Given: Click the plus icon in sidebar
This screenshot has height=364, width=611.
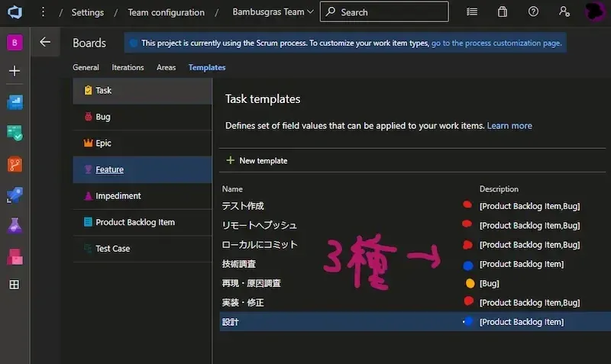Looking at the screenshot, I should (15, 71).
